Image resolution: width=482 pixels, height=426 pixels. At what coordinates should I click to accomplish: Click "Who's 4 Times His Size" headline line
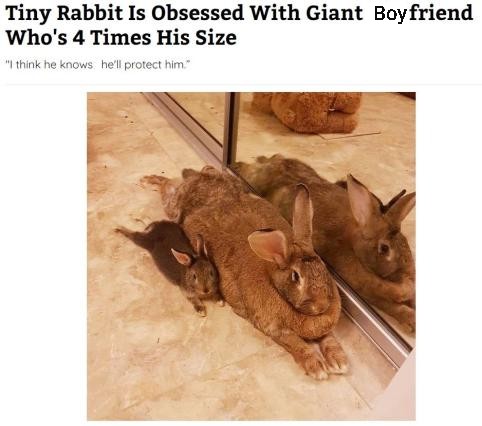(x=121, y=38)
